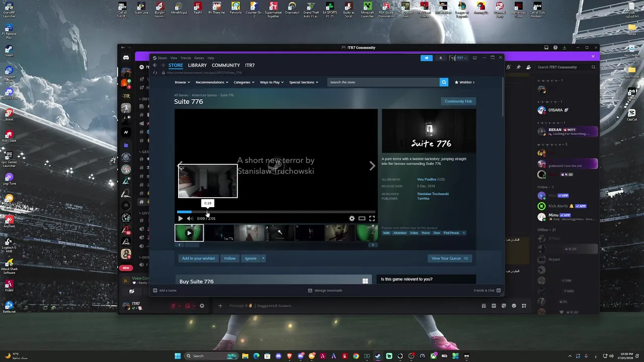Expand the Special Sections dropdown
The width and height of the screenshot is (644, 362).
(x=303, y=82)
